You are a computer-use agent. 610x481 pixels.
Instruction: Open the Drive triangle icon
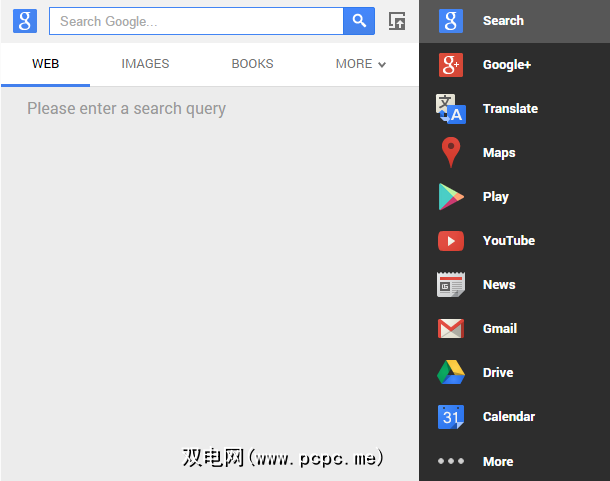click(x=451, y=372)
